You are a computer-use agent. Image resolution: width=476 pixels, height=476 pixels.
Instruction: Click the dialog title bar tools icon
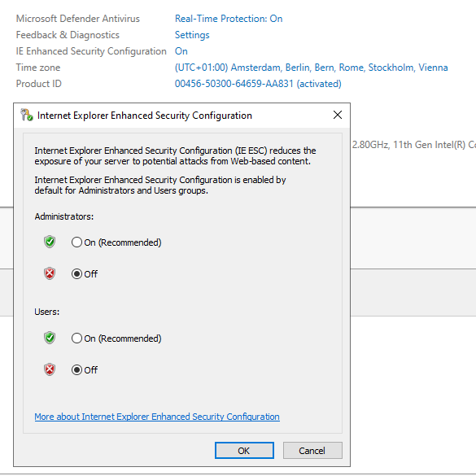[26, 115]
